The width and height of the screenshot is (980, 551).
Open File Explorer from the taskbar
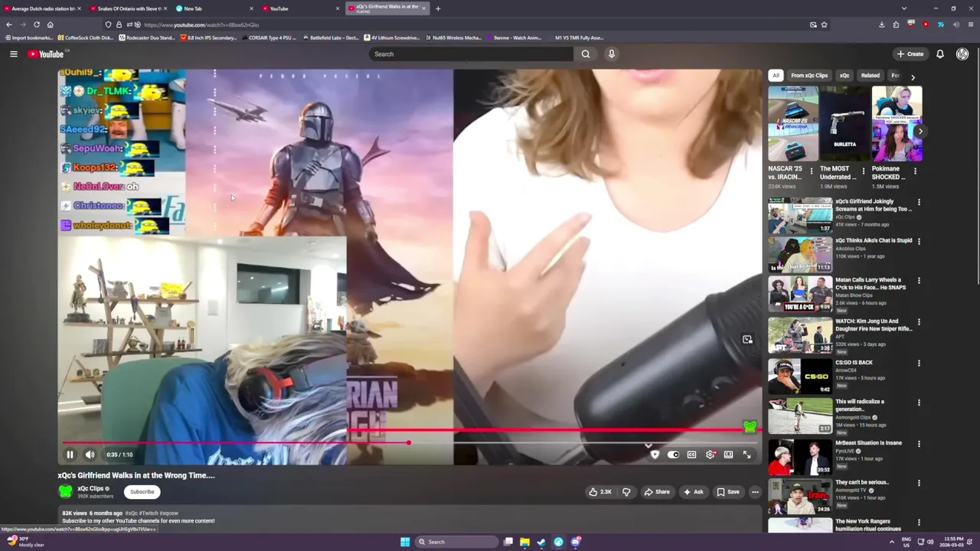tap(524, 542)
